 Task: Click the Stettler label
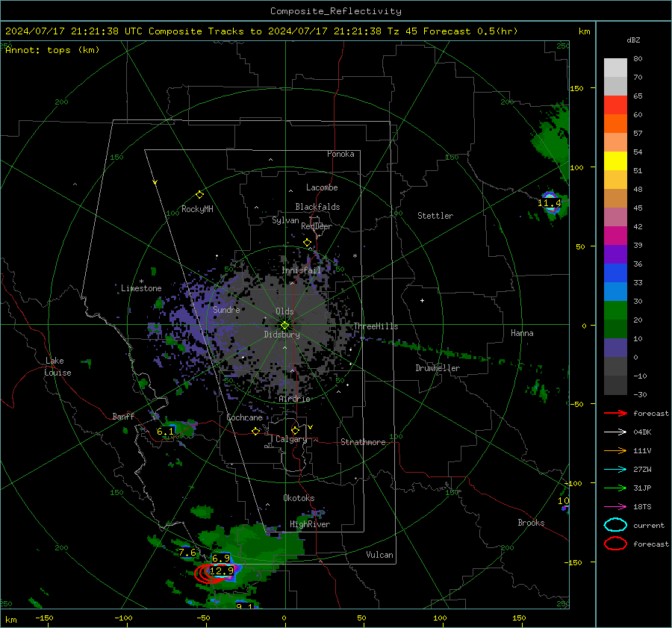tap(435, 216)
